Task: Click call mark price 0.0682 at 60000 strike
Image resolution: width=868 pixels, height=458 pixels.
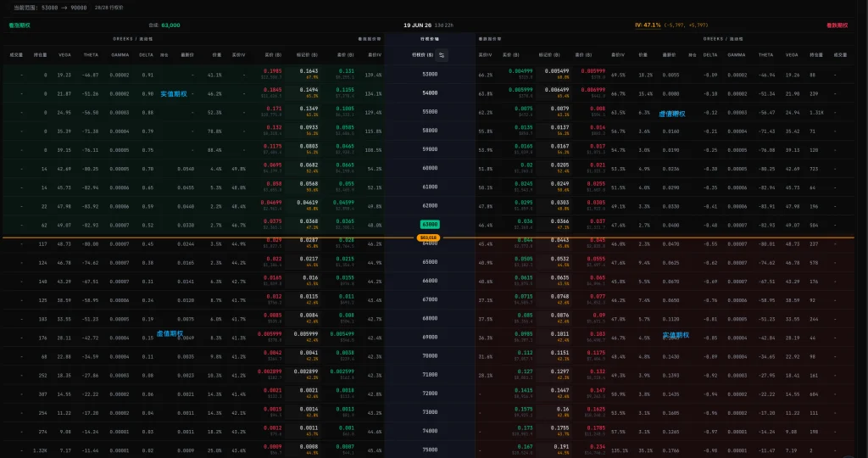Action: coord(309,165)
